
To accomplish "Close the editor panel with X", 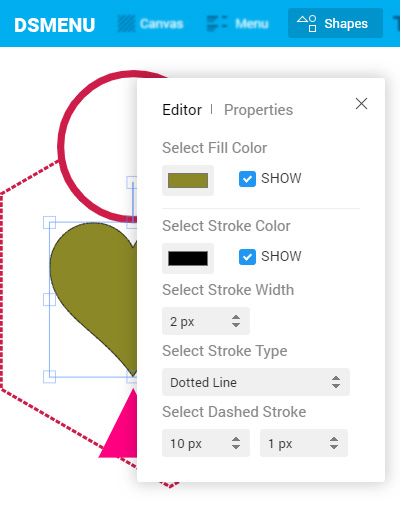I will tap(361, 104).
